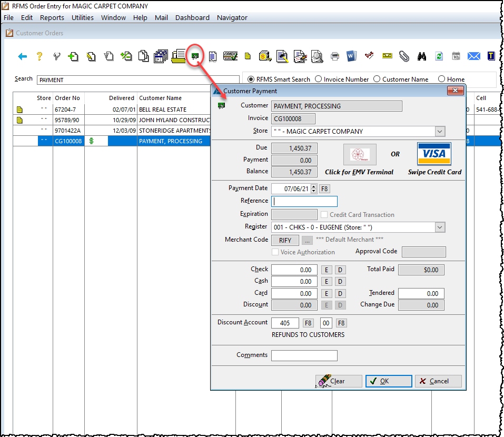Click the Reference input field
The height and width of the screenshot is (437, 504).
point(304,201)
